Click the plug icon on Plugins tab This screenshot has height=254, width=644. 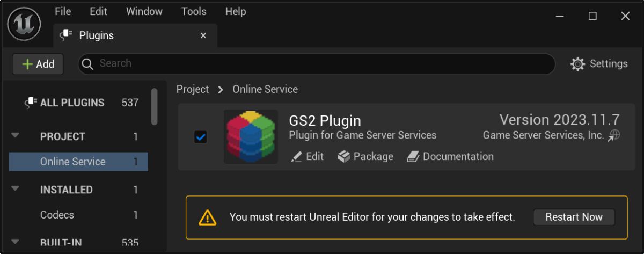(x=65, y=35)
